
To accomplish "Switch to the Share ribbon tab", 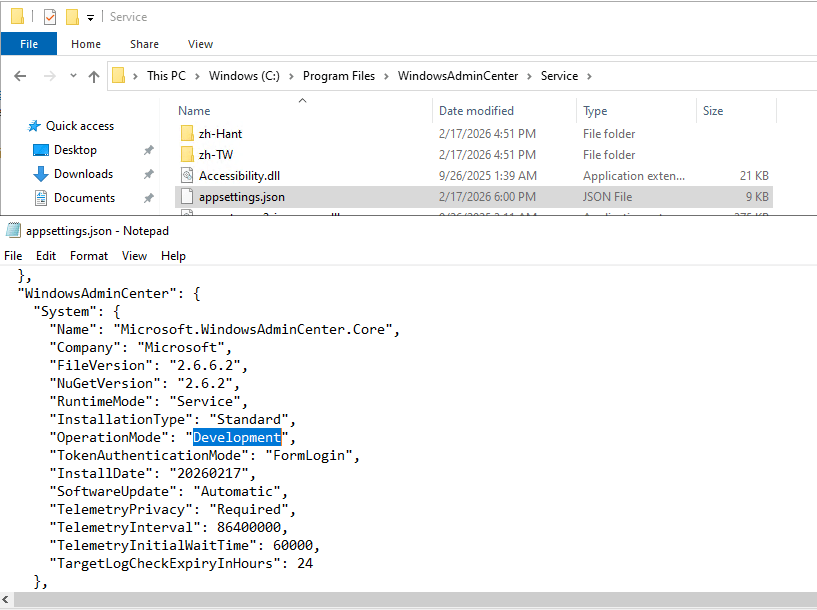I will pyautogui.click(x=144, y=44).
